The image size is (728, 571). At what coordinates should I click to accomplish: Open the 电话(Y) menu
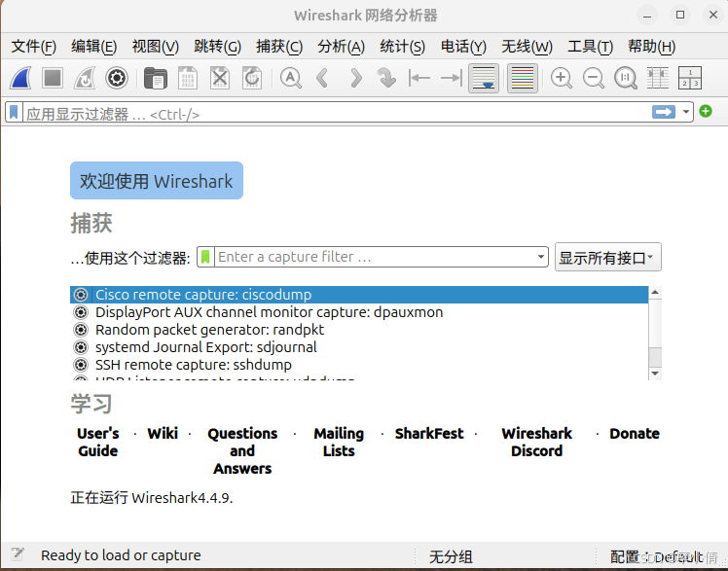(463, 47)
